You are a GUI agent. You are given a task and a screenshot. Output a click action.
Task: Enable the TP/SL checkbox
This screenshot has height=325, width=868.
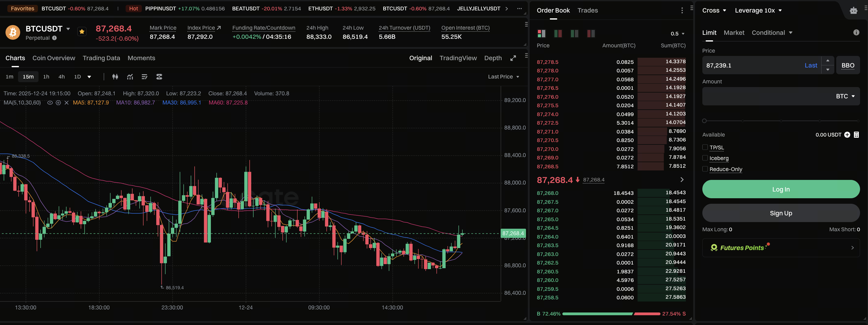[x=705, y=147]
